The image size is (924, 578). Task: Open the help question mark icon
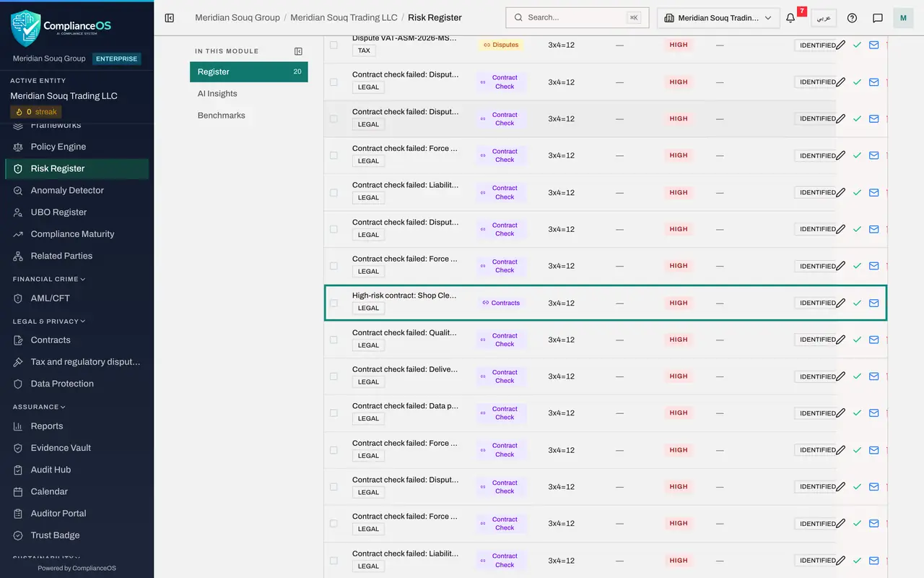click(852, 18)
